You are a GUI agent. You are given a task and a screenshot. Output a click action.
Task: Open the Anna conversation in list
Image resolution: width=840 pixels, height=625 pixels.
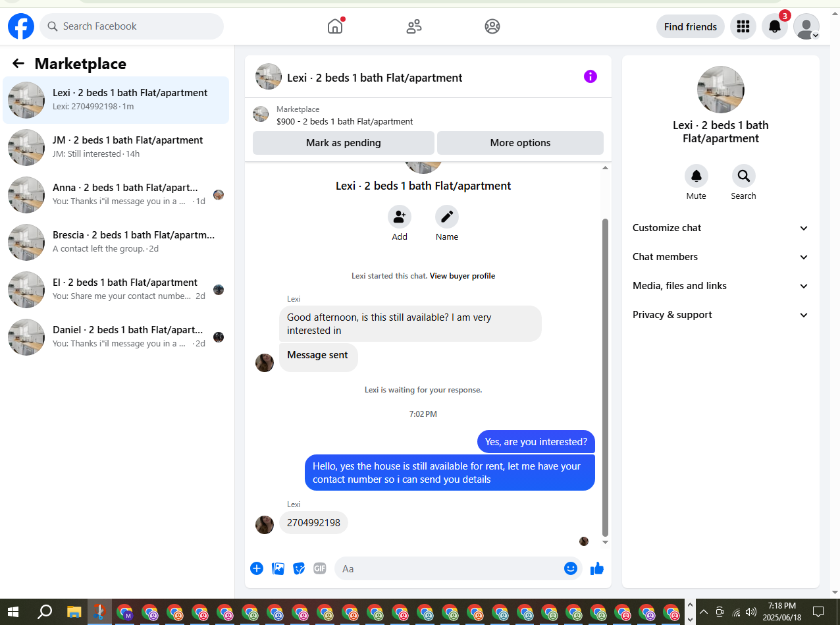[x=116, y=195]
